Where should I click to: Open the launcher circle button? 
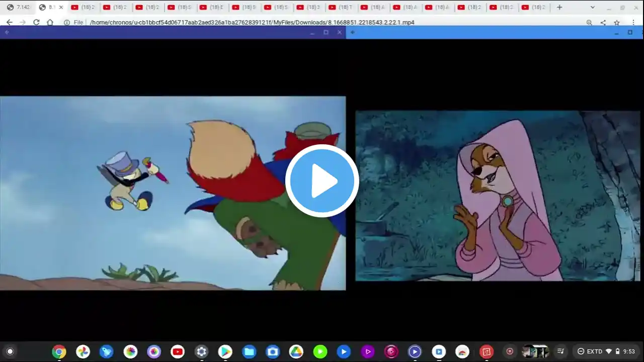tap(10, 351)
